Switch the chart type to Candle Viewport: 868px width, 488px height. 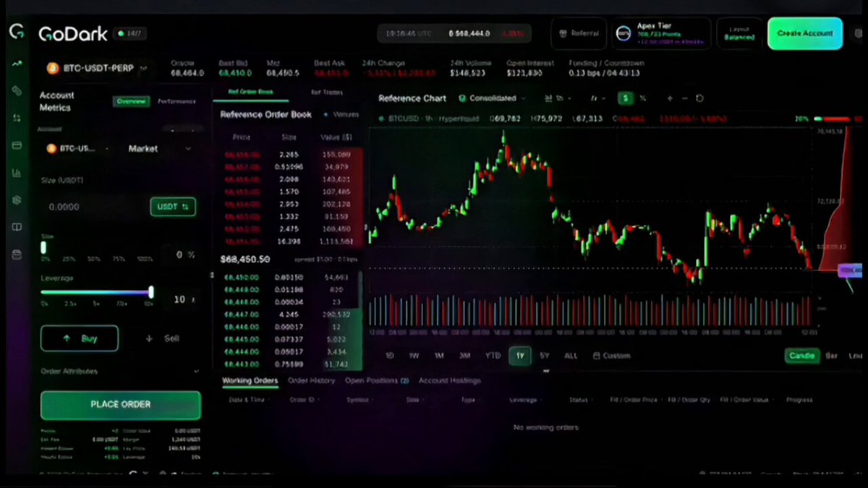(801, 356)
